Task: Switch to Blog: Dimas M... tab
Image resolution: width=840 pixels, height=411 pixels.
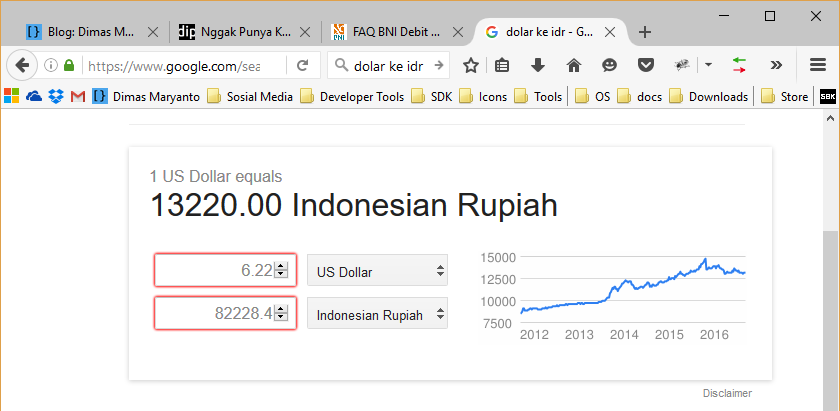Action: click(x=92, y=32)
